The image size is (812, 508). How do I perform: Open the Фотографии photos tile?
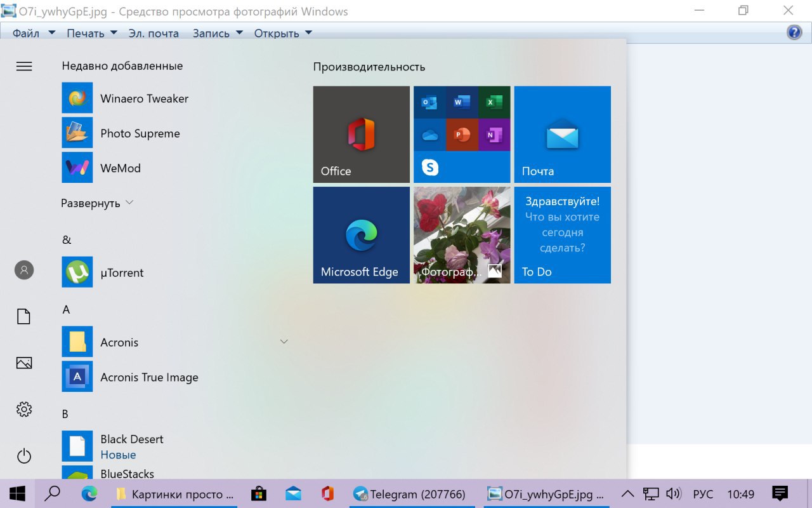point(462,235)
